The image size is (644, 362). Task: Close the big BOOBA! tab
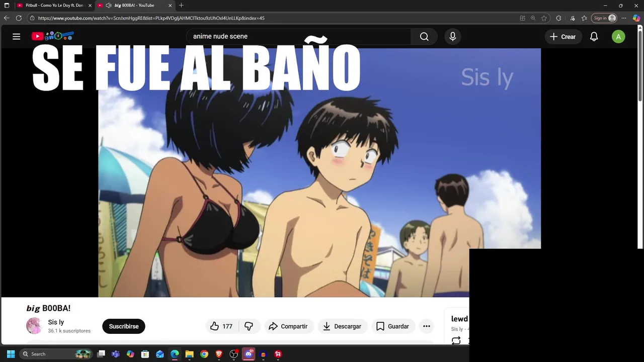[x=170, y=6]
